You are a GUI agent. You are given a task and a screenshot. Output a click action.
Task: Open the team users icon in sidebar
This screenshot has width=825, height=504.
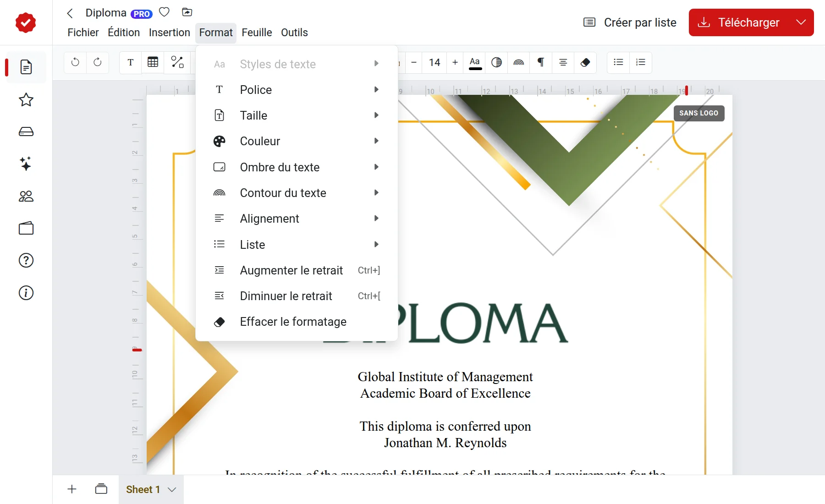(26, 196)
